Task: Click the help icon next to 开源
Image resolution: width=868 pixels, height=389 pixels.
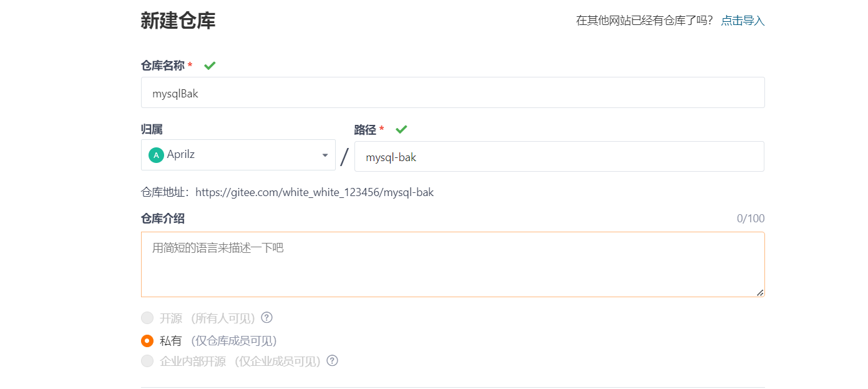Action: tap(266, 317)
